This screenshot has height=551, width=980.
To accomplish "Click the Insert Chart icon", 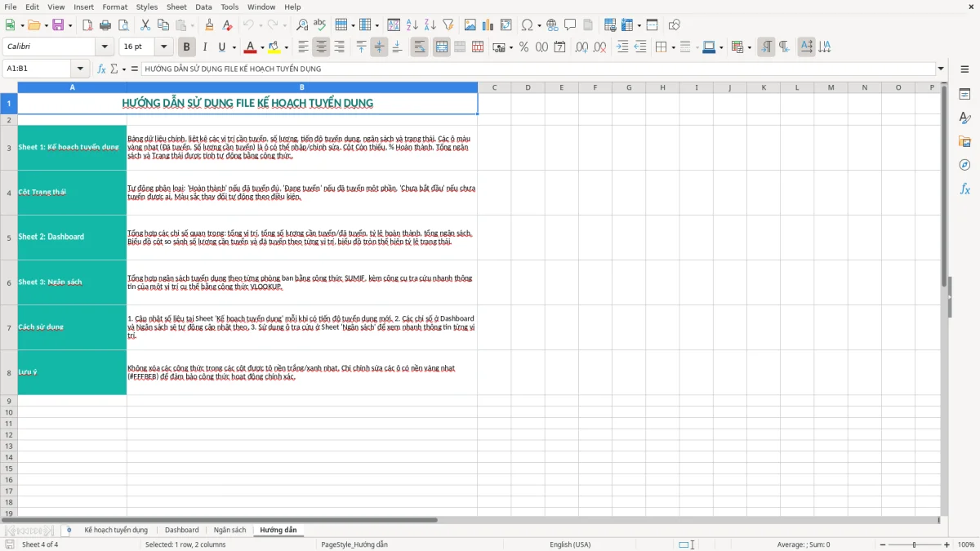I will (488, 25).
